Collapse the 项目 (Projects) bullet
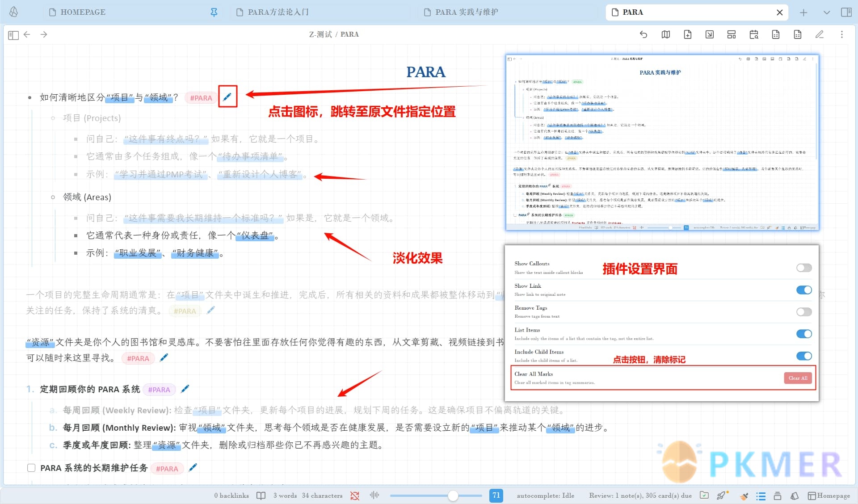This screenshot has width=858, height=504. 53,118
